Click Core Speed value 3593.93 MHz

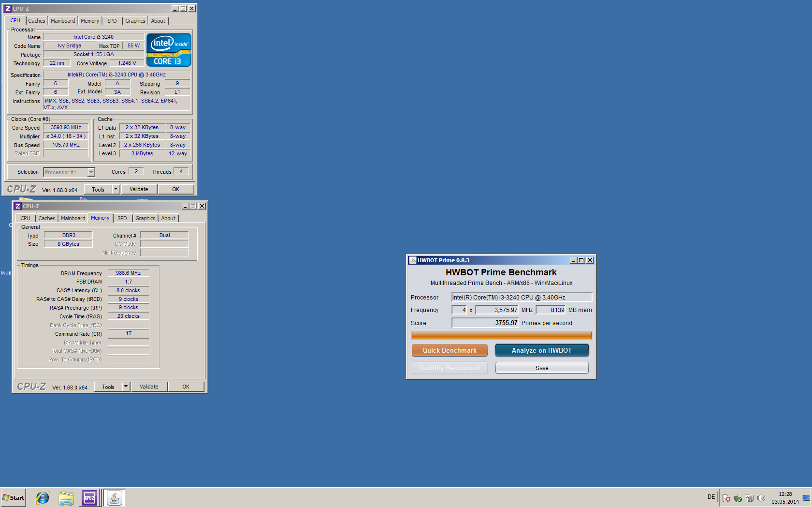66,128
